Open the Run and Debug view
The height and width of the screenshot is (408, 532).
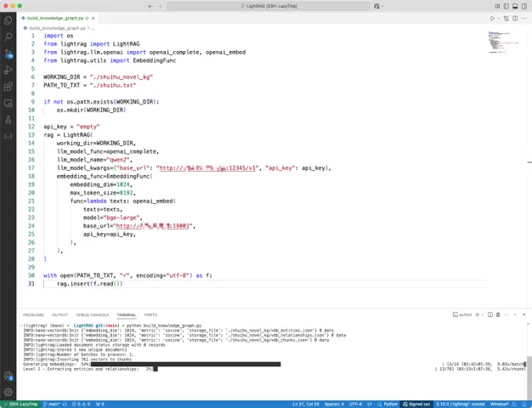click(8, 70)
